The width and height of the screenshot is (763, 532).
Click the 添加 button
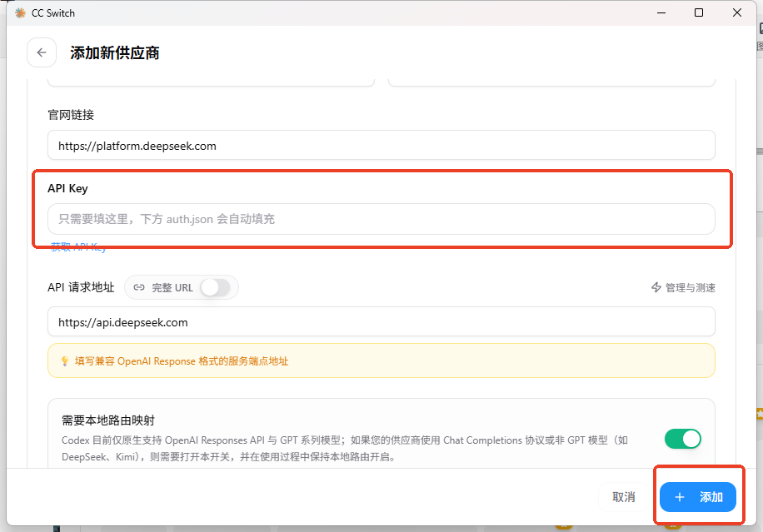(x=698, y=497)
